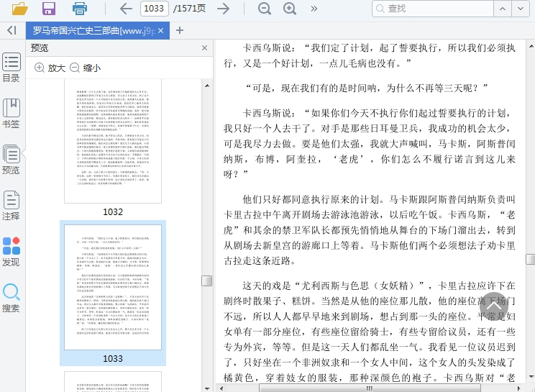The width and height of the screenshot is (535, 392).
Task: Click the horizontal scrollbar thumb
Action: pos(370,388)
